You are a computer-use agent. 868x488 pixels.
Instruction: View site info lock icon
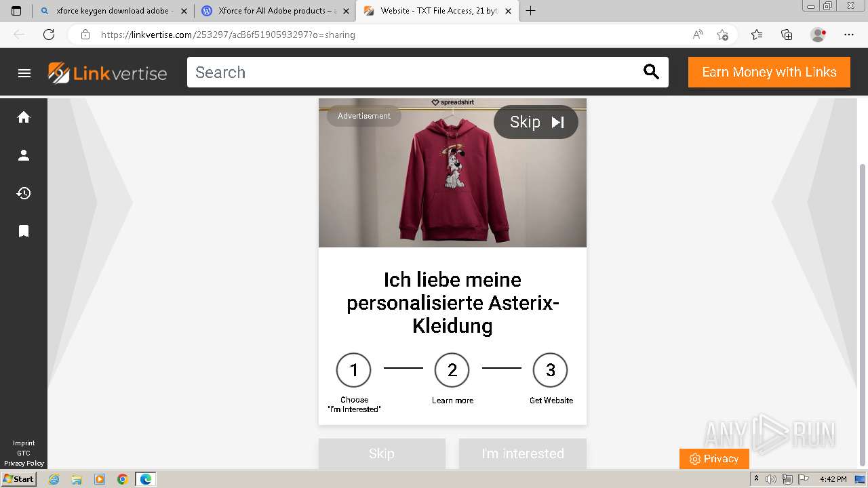coord(85,35)
